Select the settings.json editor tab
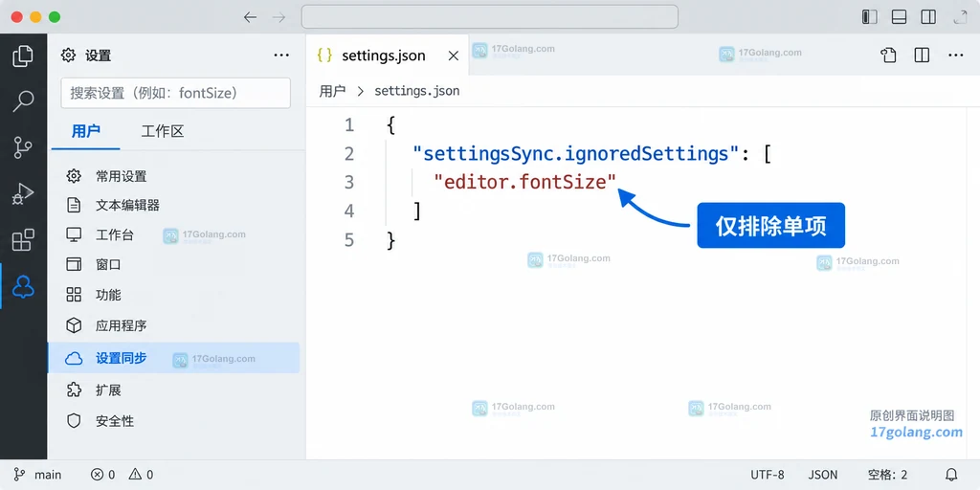Viewport: 980px width, 490px height. tap(383, 55)
